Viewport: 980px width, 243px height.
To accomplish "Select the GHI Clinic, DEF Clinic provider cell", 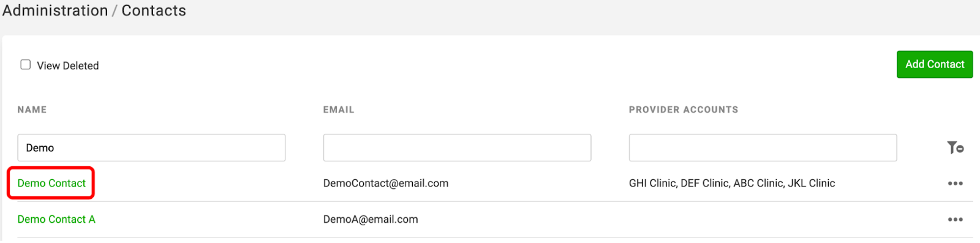I will (x=732, y=183).
